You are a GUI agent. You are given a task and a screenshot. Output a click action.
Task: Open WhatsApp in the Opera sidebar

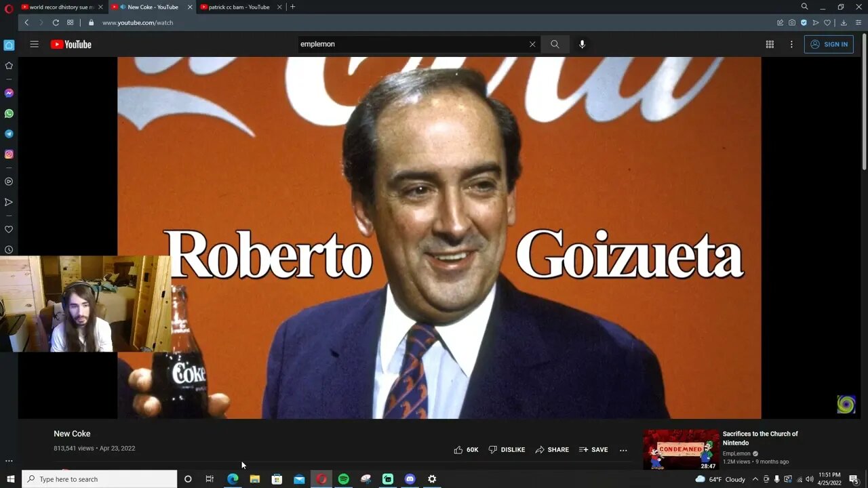coord(9,113)
